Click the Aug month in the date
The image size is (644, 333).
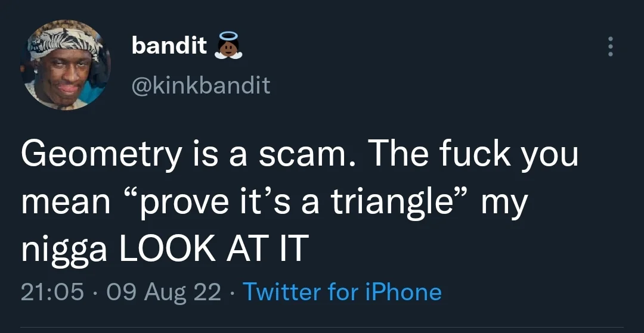160,292
